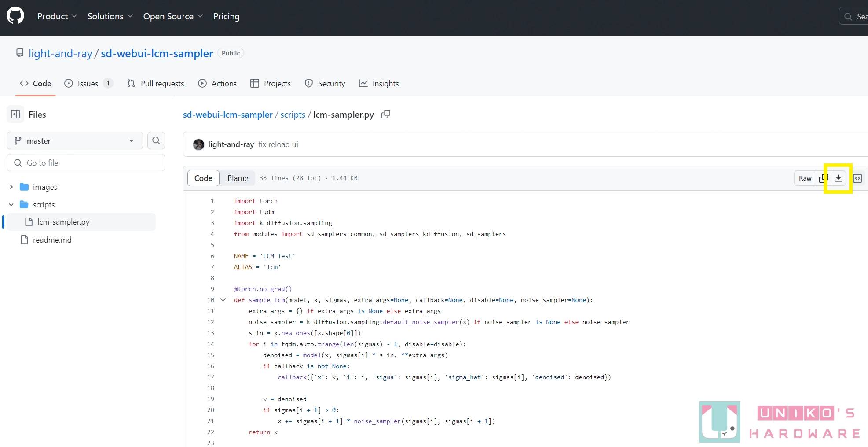This screenshot has width=868, height=447.
Task: Expand the images folder
Action: tap(11, 187)
